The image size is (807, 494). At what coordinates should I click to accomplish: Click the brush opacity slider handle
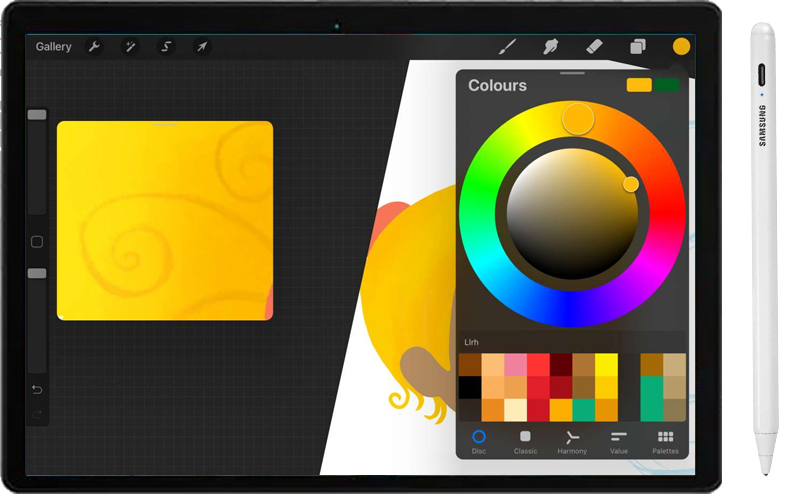click(37, 273)
